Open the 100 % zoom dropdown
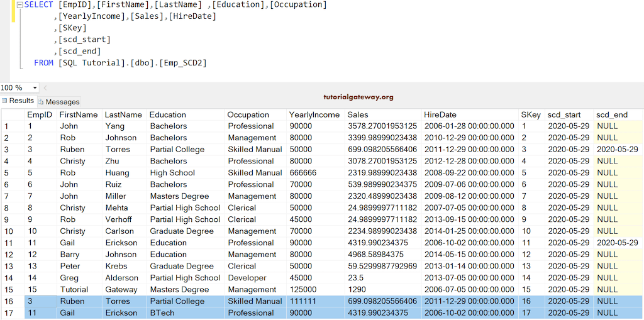 pyautogui.click(x=35, y=88)
